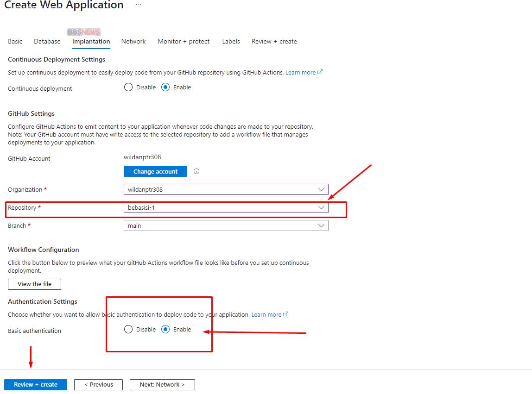This screenshot has height=394, width=532.
Task: Open the Repository dropdown showing bebasisi-1
Action: coord(226,207)
